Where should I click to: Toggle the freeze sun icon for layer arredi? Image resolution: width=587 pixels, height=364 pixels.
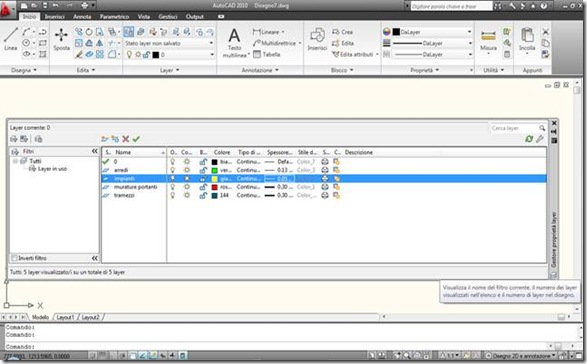click(x=186, y=170)
